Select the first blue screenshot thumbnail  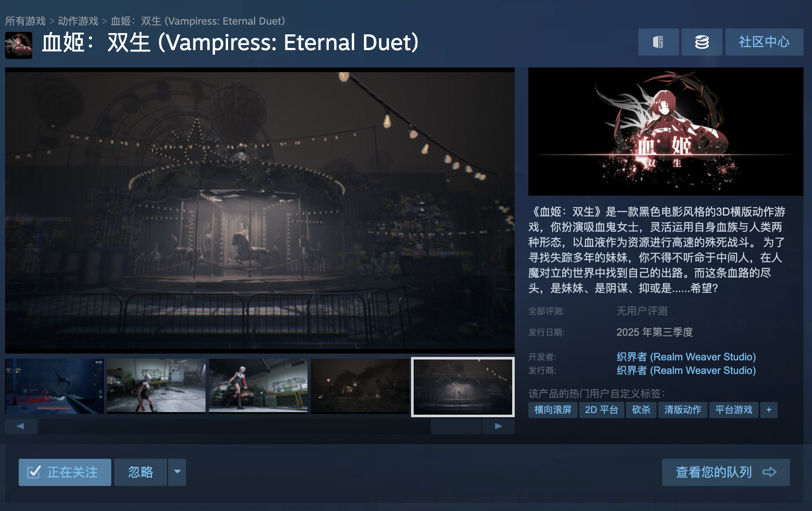54,386
